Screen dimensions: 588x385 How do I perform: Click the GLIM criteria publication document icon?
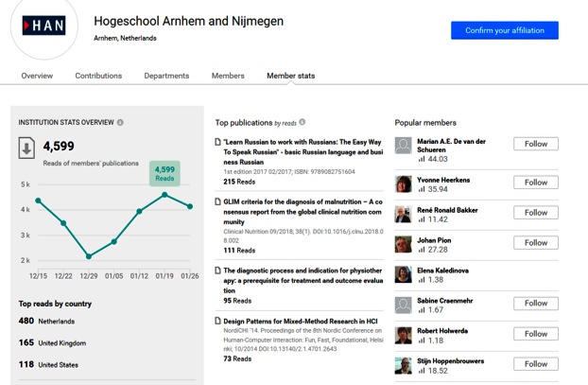coord(218,202)
